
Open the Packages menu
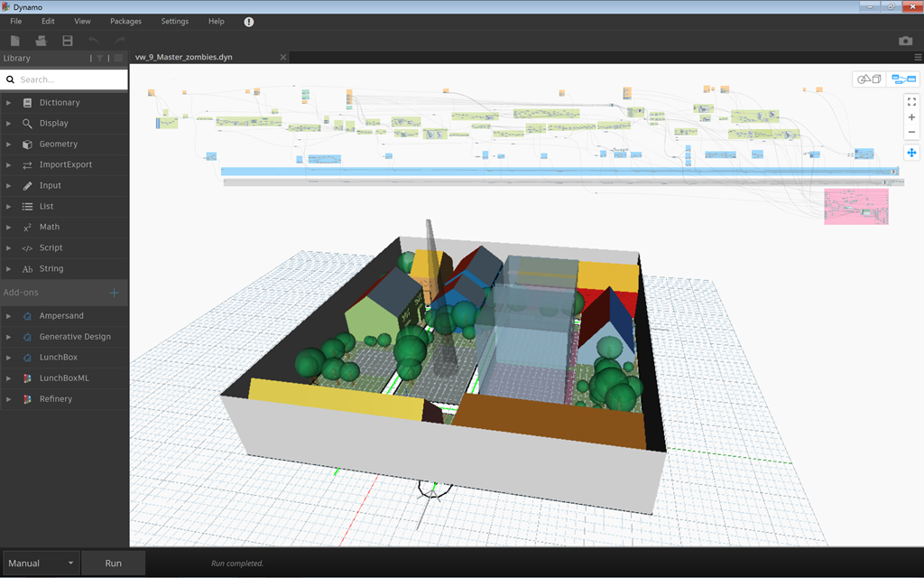(x=125, y=21)
